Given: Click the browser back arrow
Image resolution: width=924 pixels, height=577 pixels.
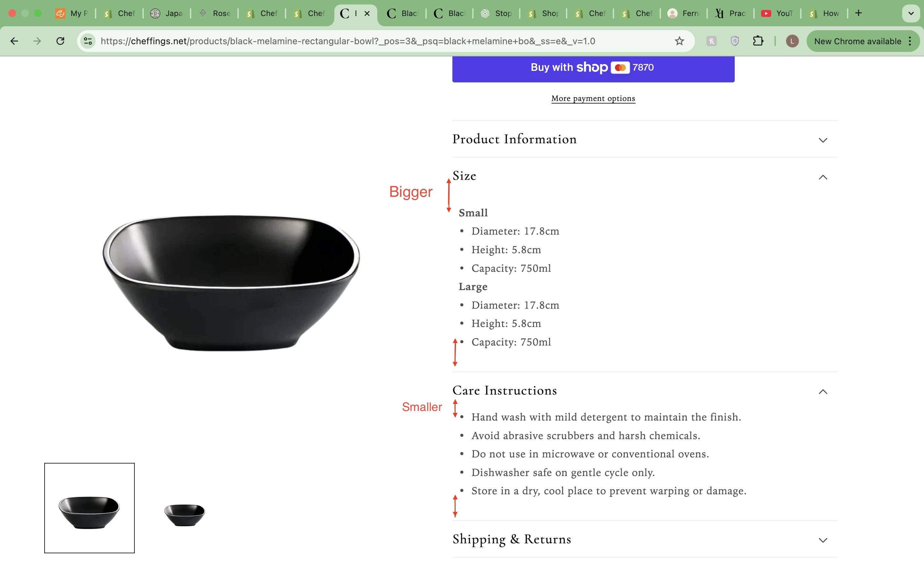Looking at the screenshot, I should coord(14,41).
